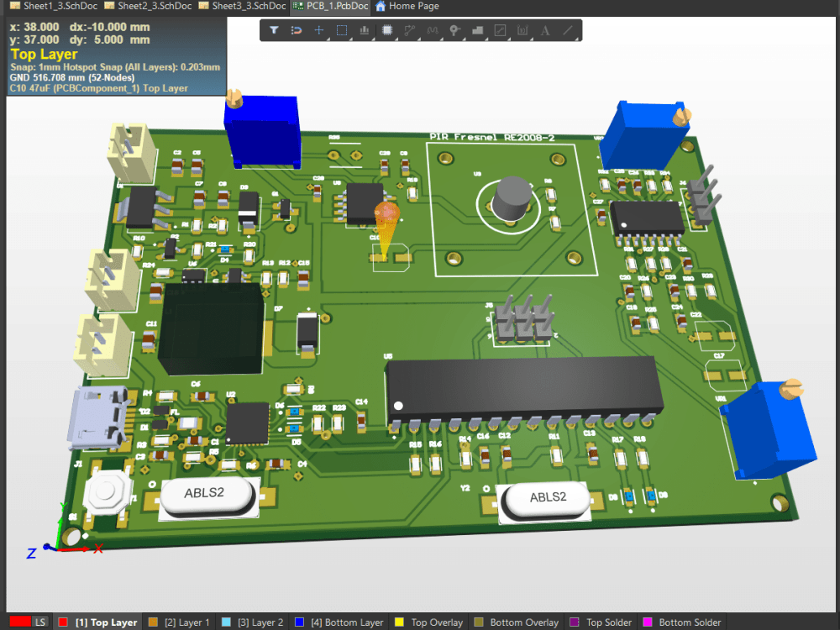Open the selection Filter tool
Image resolution: width=840 pixels, height=630 pixels.
[274, 30]
